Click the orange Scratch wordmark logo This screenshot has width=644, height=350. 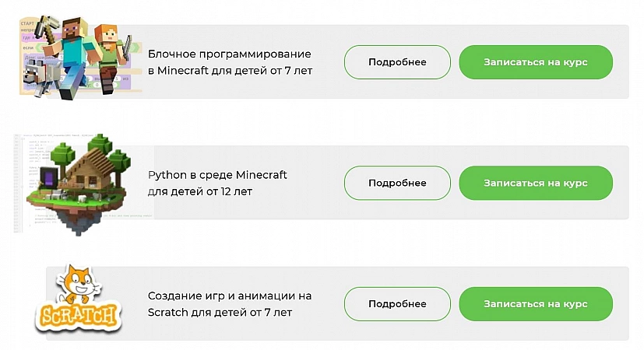[79, 317]
